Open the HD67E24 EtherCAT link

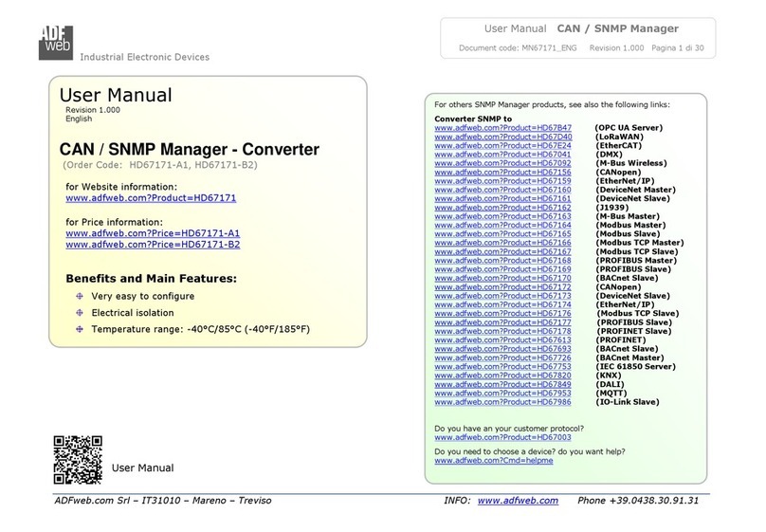(502, 146)
